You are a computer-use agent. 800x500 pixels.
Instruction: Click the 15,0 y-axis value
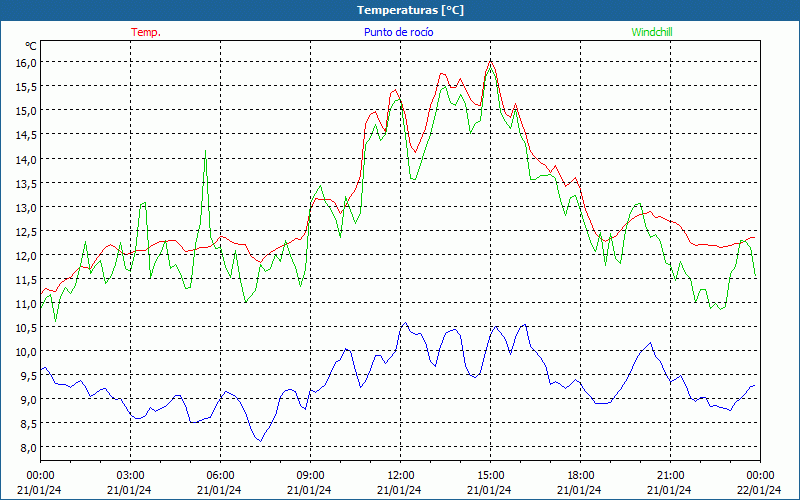point(27,111)
